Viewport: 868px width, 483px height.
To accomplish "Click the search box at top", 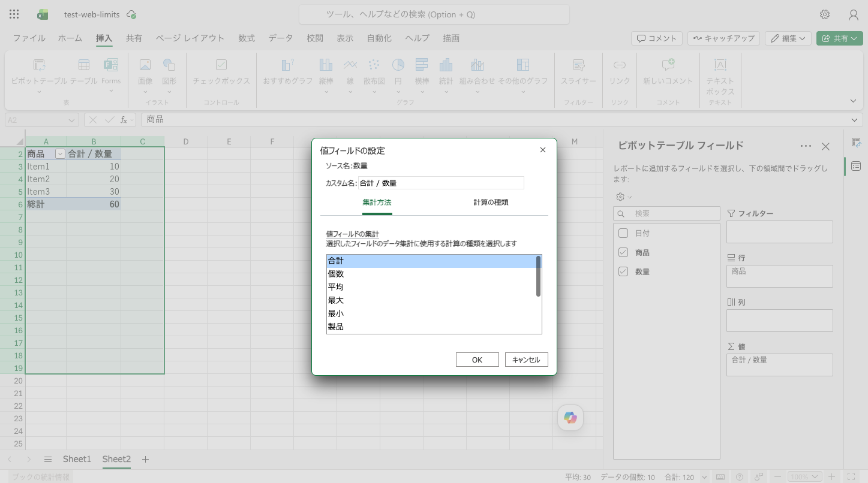I will pyautogui.click(x=434, y=14).
